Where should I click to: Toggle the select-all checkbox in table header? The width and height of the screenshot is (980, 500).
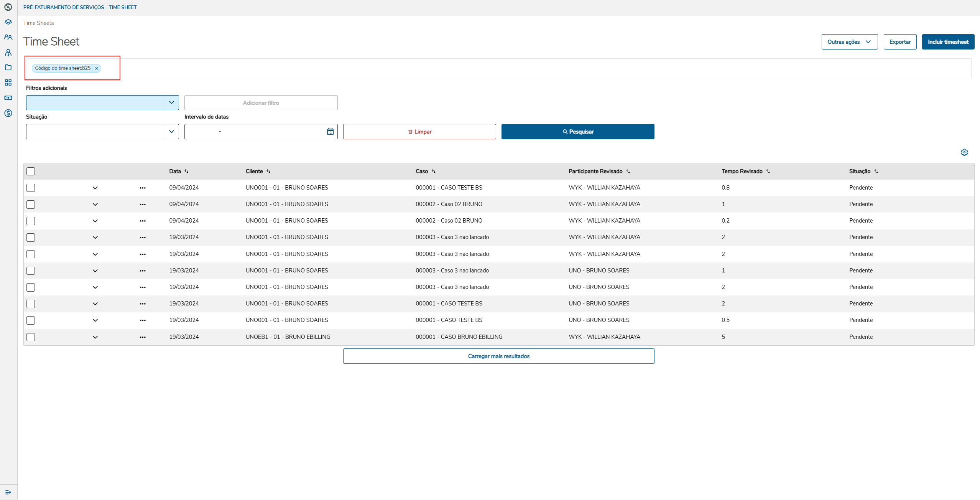pos(31,171)
